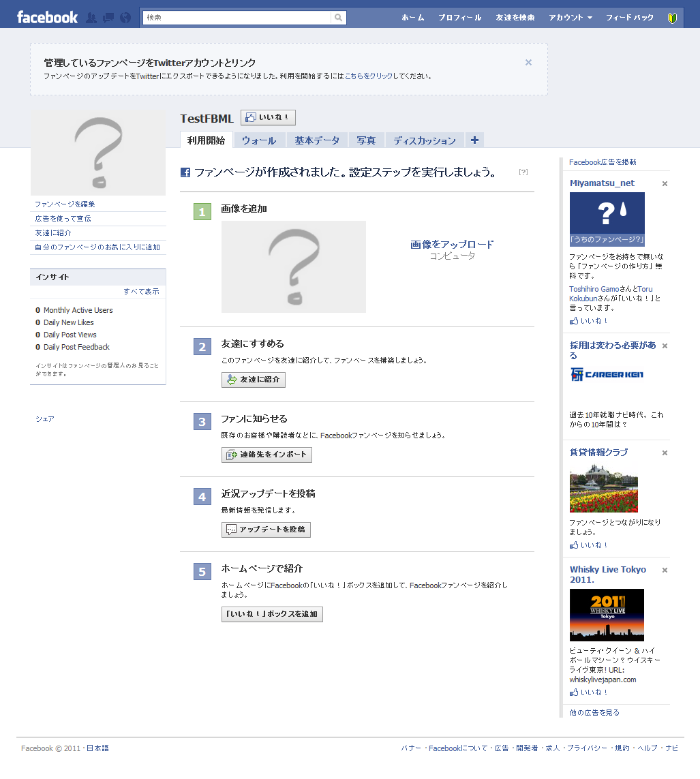Click すべて表示 in Insights box
The height and width of the screenshot is (779, 700).
[141, 292]
